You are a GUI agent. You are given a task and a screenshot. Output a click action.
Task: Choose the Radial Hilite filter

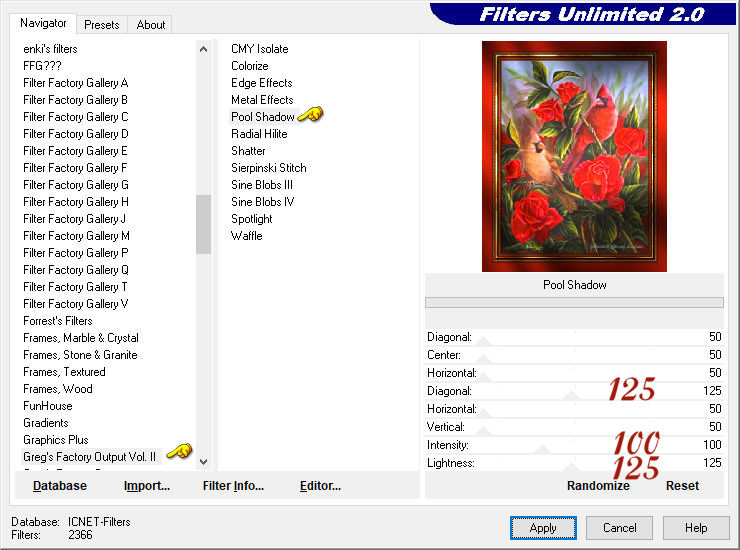(x=259, y=134)
